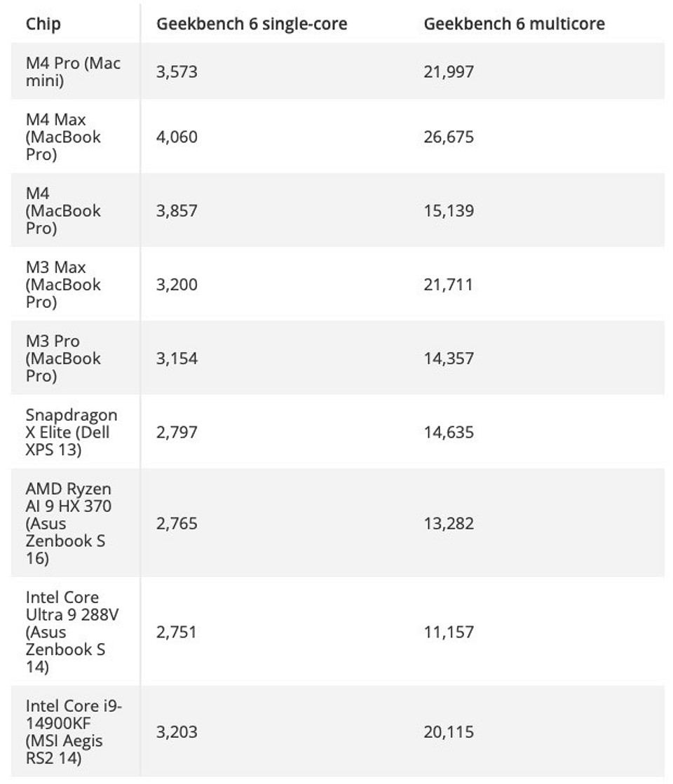The image size is (673, 784).
Task: Click the Geekbench 6 multicore header
Action: point(514,24)
